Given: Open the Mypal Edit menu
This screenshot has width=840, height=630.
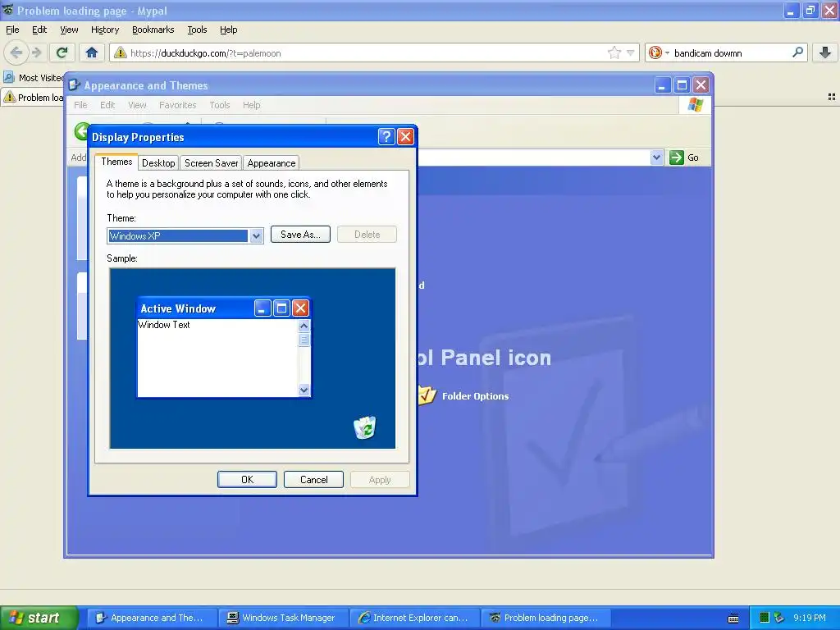Looking at the screenshot, I should click(39, 30).
